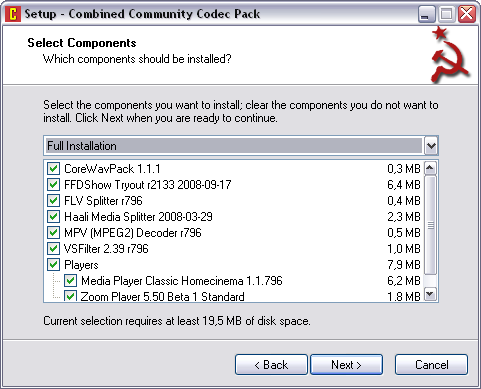481x389 pixels.
Task: Select the VSFilter 2.39 r796 label
Action: [106, 249]
